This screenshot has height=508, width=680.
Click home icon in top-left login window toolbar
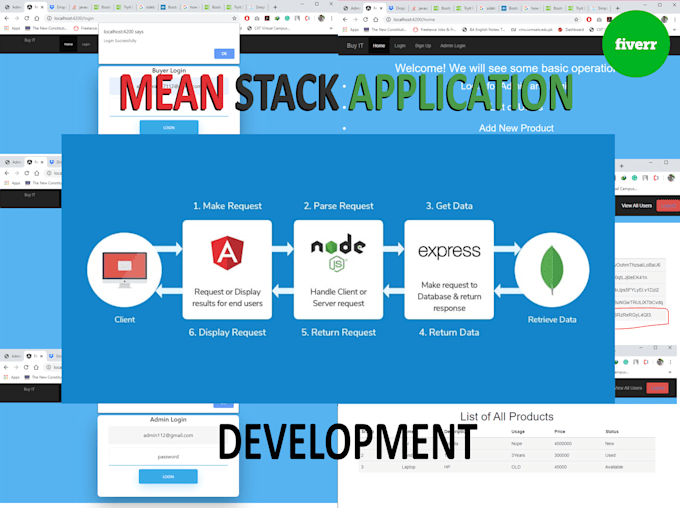[37, 18]
